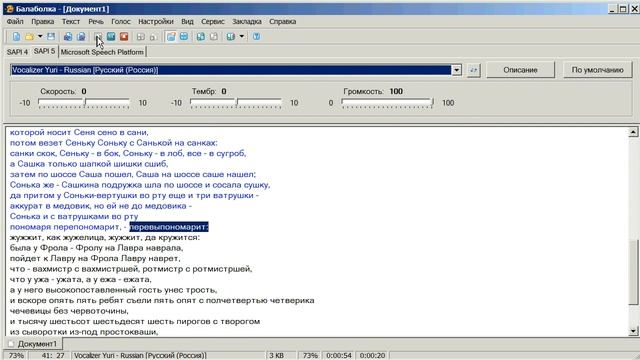Click cursor position 41: 27 in status bar
The image size is (640, 360).
coord(53,356)
